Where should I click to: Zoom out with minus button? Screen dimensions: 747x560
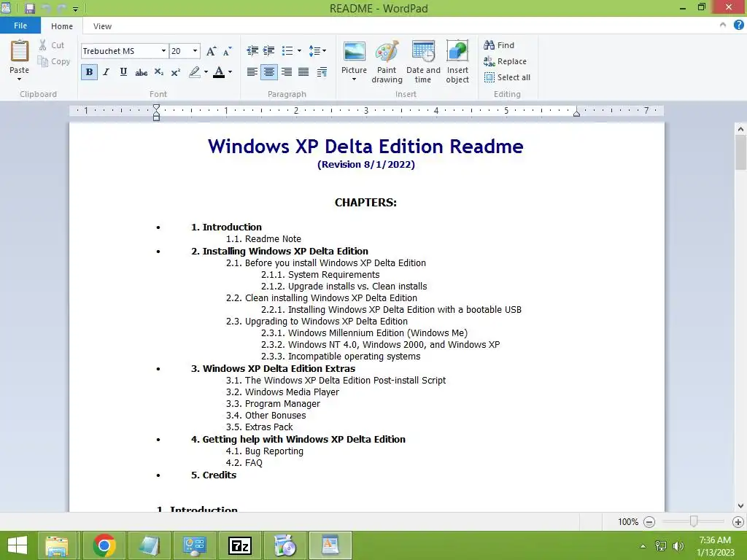tap(649, 522)
